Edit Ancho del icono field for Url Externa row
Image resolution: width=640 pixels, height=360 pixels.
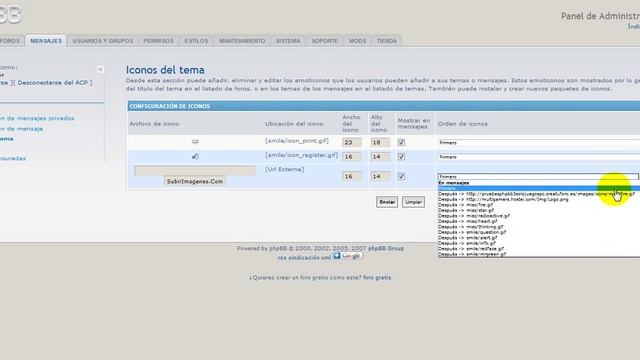click(352, 176)
